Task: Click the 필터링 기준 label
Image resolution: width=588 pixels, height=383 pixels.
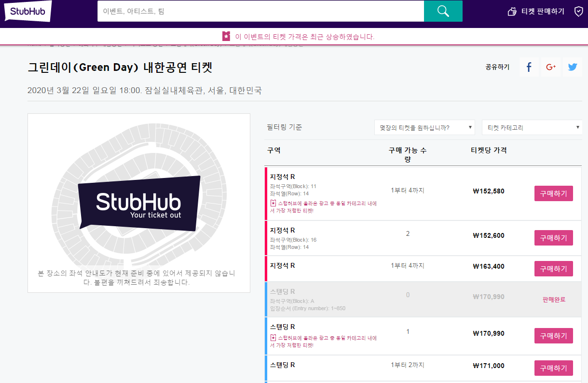Action: point(285,127)
